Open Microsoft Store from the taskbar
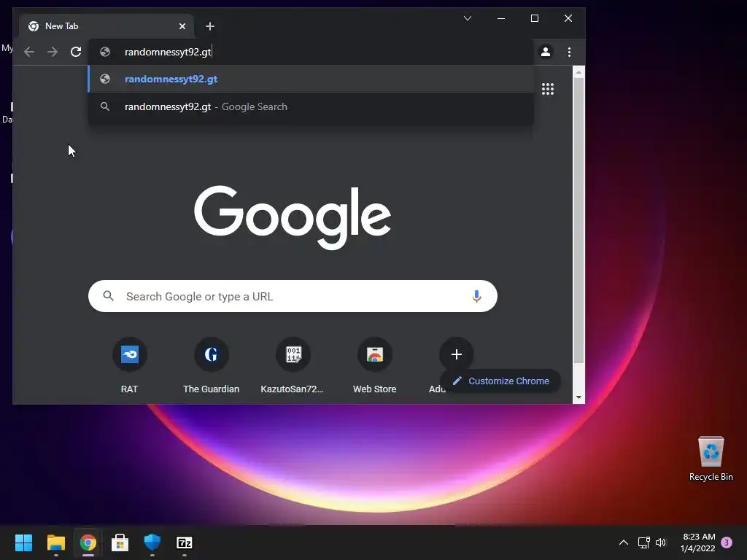Screen dimensions: 747x560 [x=120, y=542]
